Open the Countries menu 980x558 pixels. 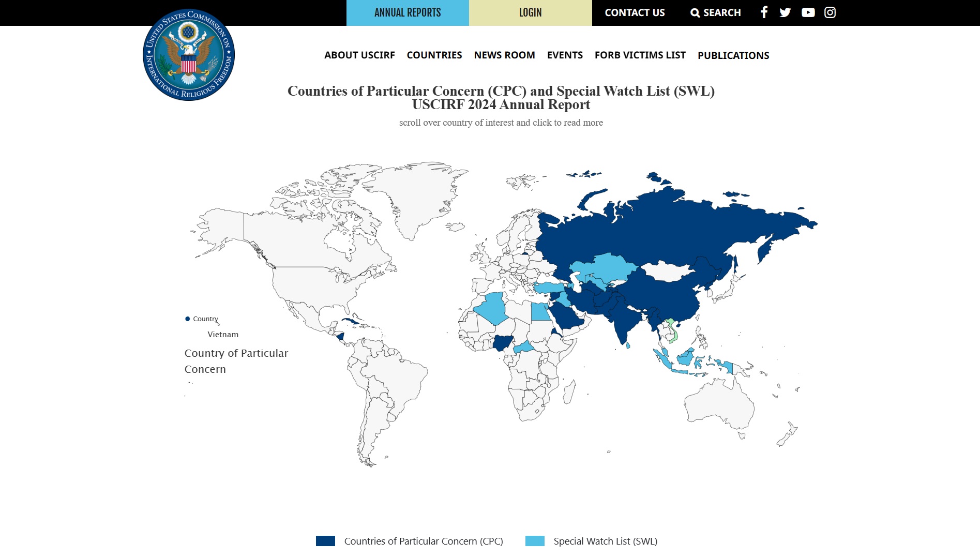tap(434, 55)
